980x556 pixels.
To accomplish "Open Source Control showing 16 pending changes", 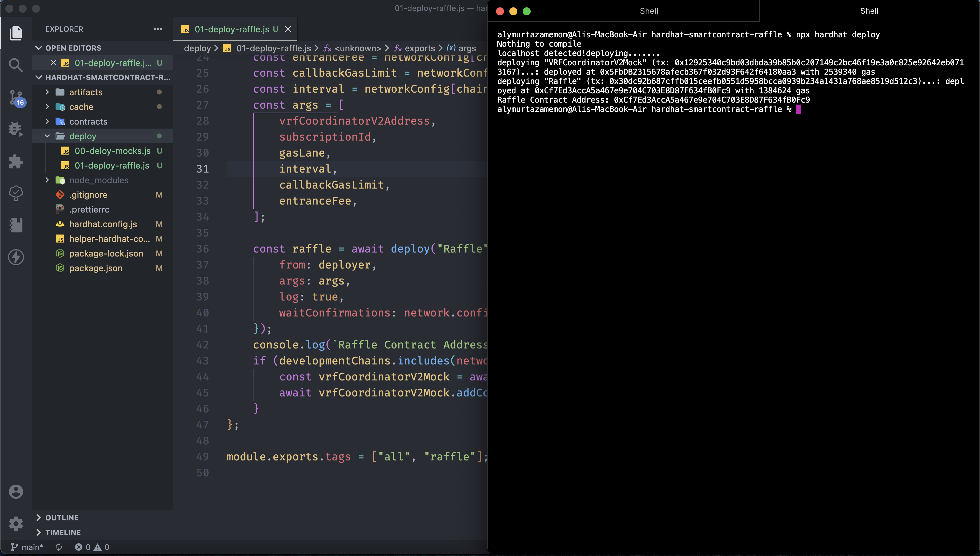I will click(x=16, y=97).
